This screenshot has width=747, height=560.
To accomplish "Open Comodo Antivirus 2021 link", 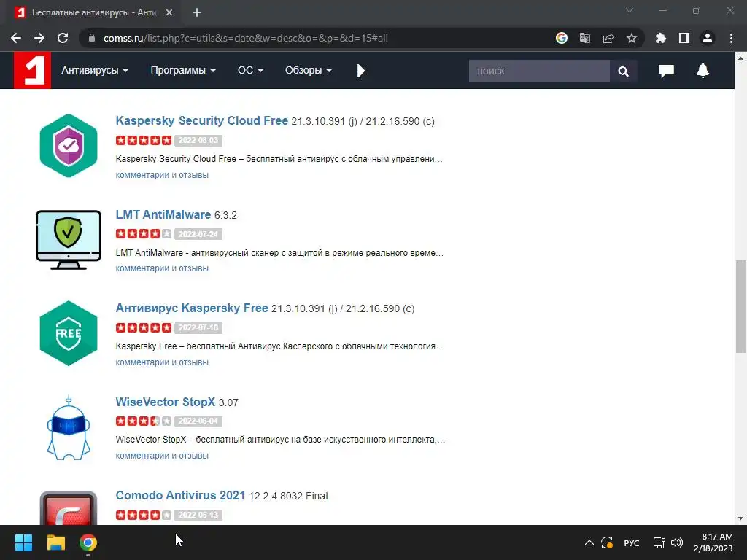I will coord(180,496).
